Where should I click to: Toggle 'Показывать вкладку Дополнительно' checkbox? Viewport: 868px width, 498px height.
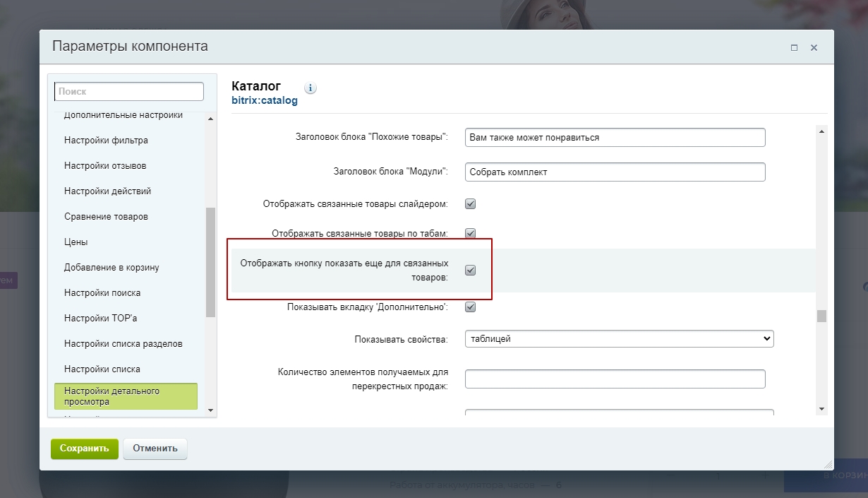click(x=471, y=307)
